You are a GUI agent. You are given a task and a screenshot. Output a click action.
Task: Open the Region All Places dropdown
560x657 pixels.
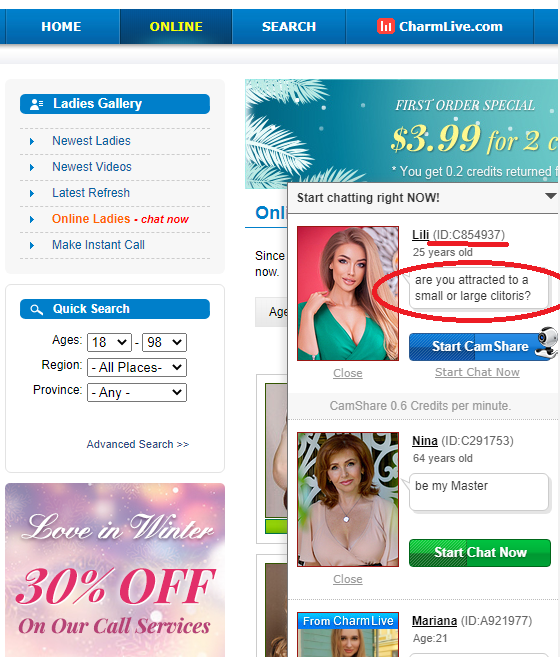[x=137, y=367]
